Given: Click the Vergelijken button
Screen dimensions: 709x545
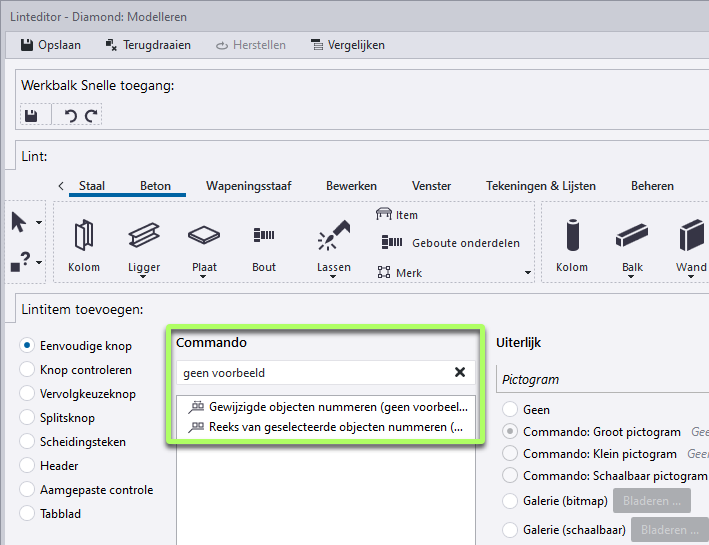Looking at the screenshot, I should 348,45.
